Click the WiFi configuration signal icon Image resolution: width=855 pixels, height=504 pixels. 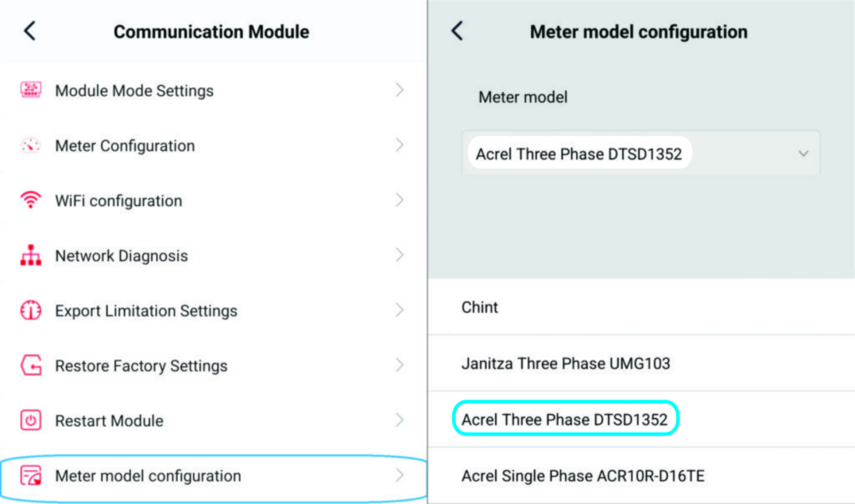tap(31, 200)
